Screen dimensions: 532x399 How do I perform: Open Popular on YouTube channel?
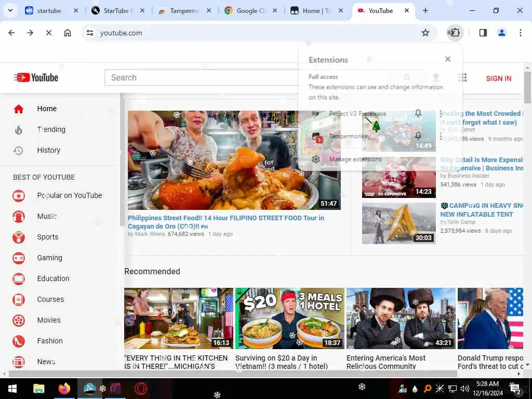70,195
